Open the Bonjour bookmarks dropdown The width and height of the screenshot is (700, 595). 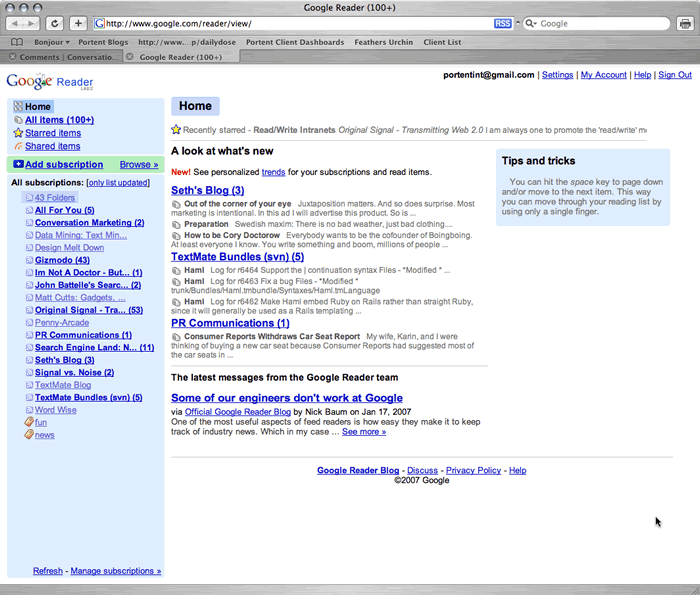click(x=52, y=42)
